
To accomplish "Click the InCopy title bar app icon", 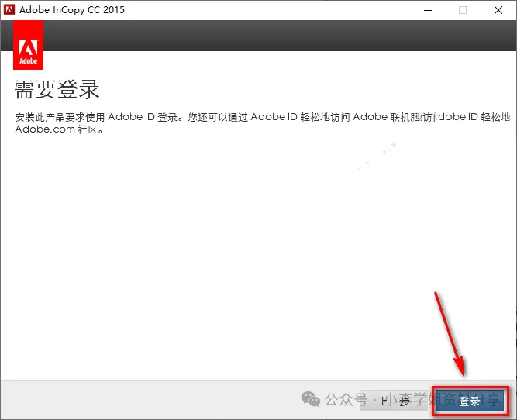I will (x=9, y=10).
